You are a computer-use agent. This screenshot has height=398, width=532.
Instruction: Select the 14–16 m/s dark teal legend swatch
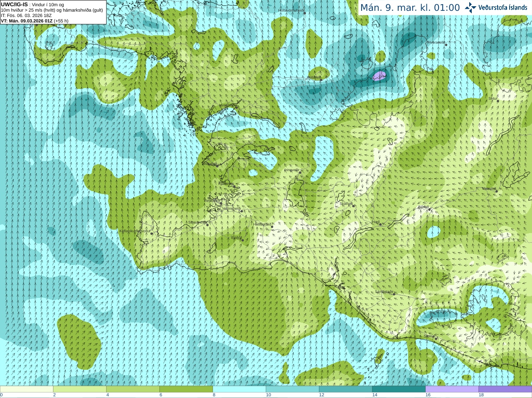pyautogui.click(x=399, y=389)
